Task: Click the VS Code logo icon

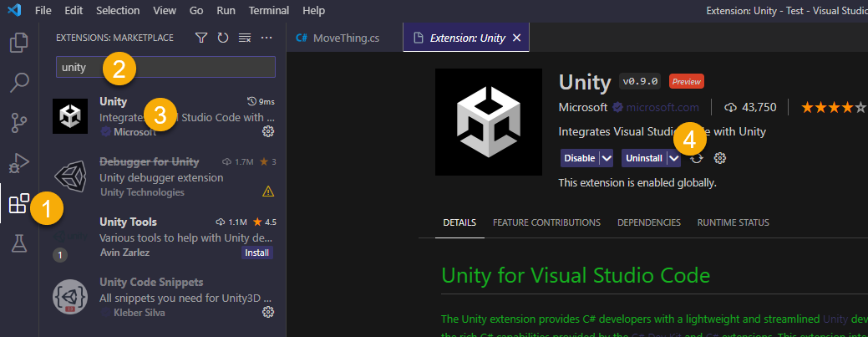Action: click(14, 10)
